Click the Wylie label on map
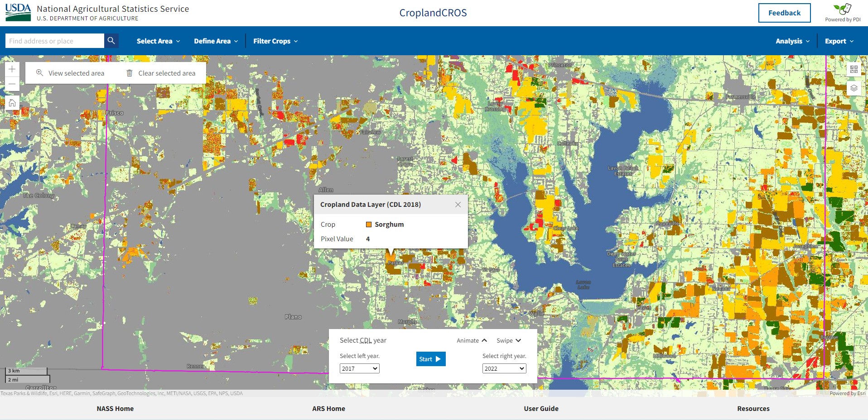Viewport: 868px width, 420px height. pyautogui.click(x=536, y=313)
